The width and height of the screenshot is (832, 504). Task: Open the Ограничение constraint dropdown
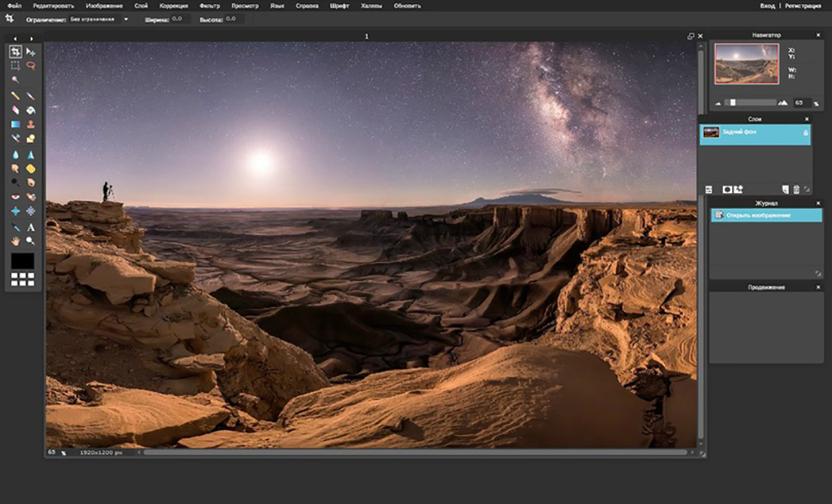tap(99, 18)
